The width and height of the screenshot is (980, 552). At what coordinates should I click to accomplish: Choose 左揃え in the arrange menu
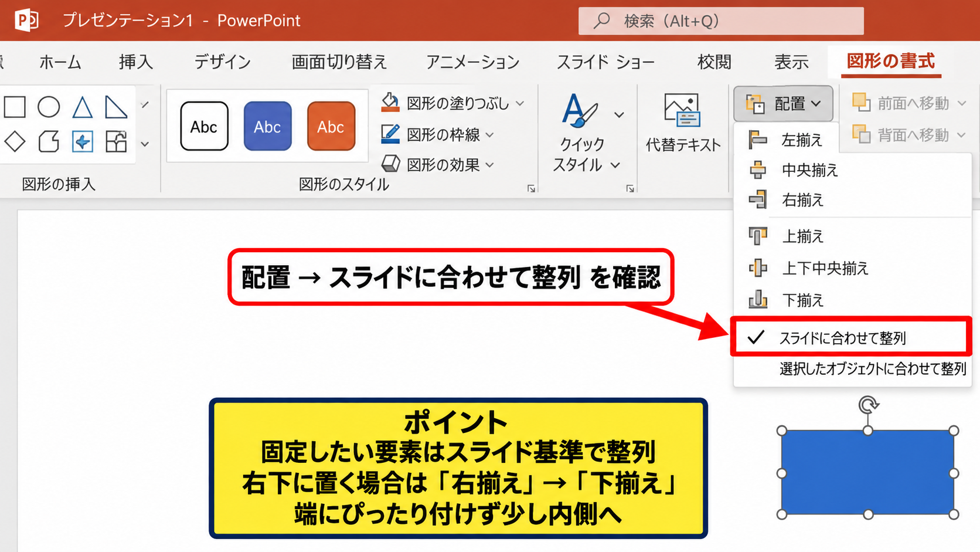tap(786, 140)
